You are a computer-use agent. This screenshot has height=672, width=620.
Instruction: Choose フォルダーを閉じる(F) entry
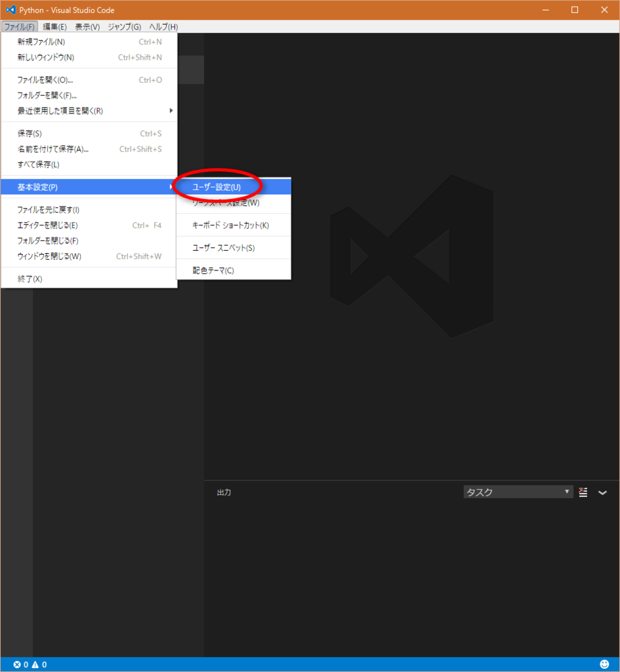(x=89, y=240)
